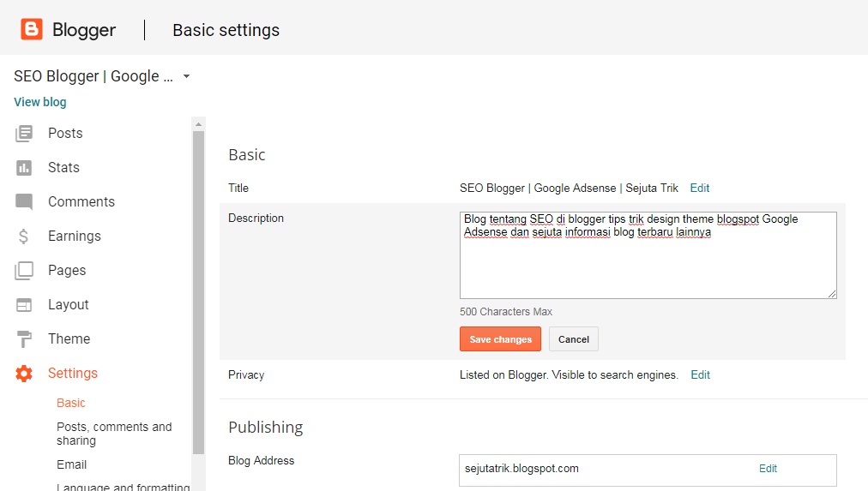Viewport: 868px width, 491px height.
Task: Select the Basic settings sub-item
Action: 71,403
